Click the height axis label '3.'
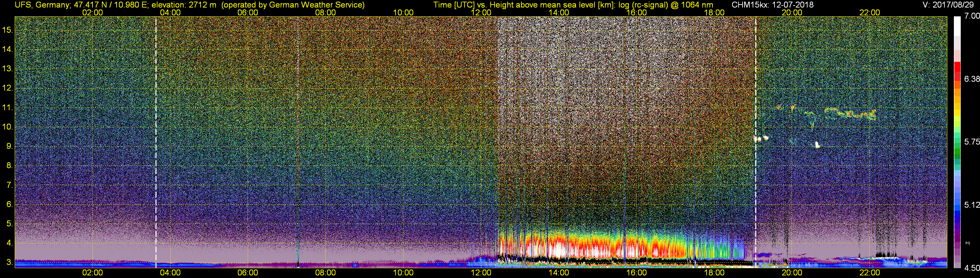The image size is (980, 278). pyautogui.click(x=10, y=262)
